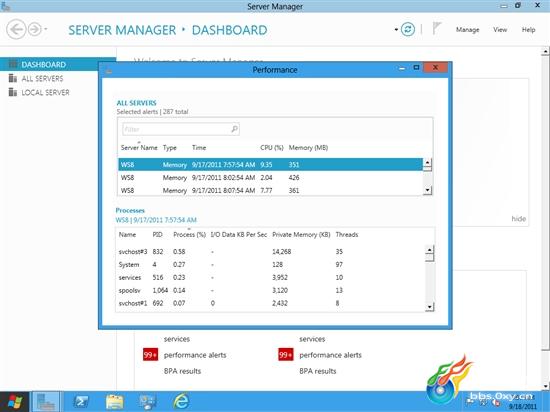Viewport: 550px width, 412px height.
Task: Open Performance dialog system menu icon
Action: [x=109, y=71]
